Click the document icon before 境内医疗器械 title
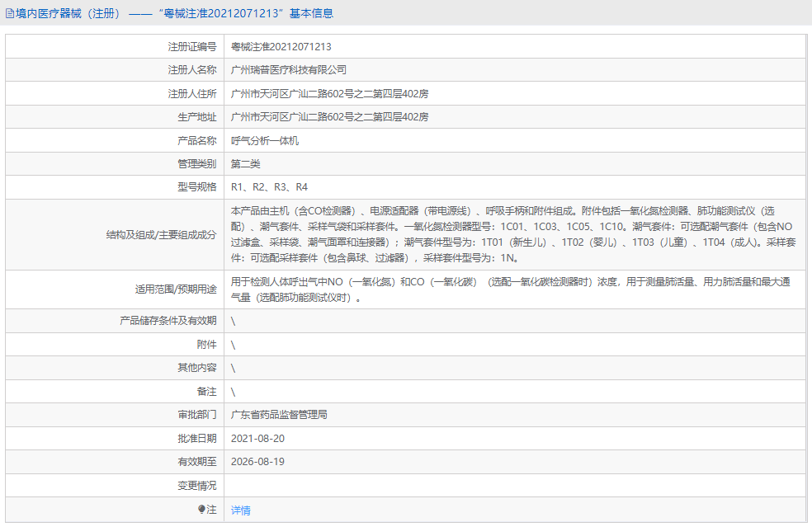Screen dimensions: 812x527 9,12
